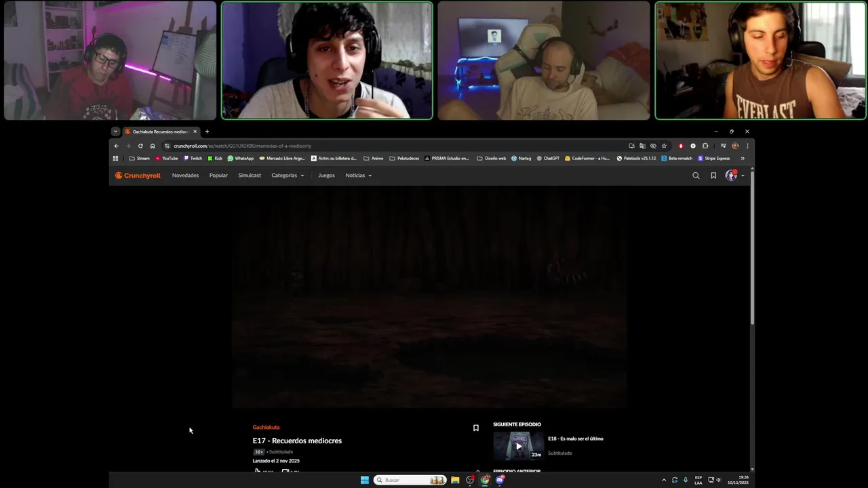Open the Novedades menu item
Viewport: 868px width, 488px height.
(x=185, y=176)
